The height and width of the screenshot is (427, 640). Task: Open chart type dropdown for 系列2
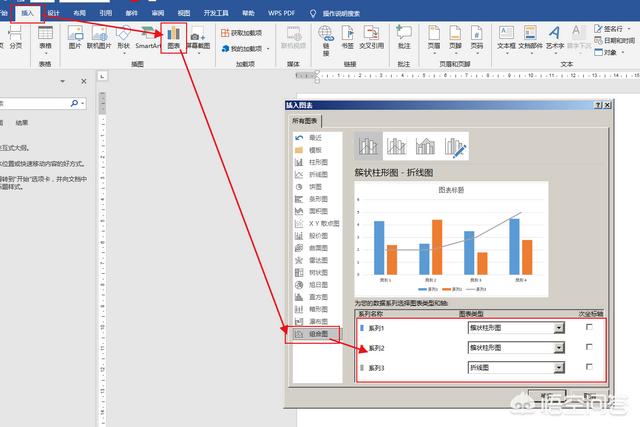point(558,347)
